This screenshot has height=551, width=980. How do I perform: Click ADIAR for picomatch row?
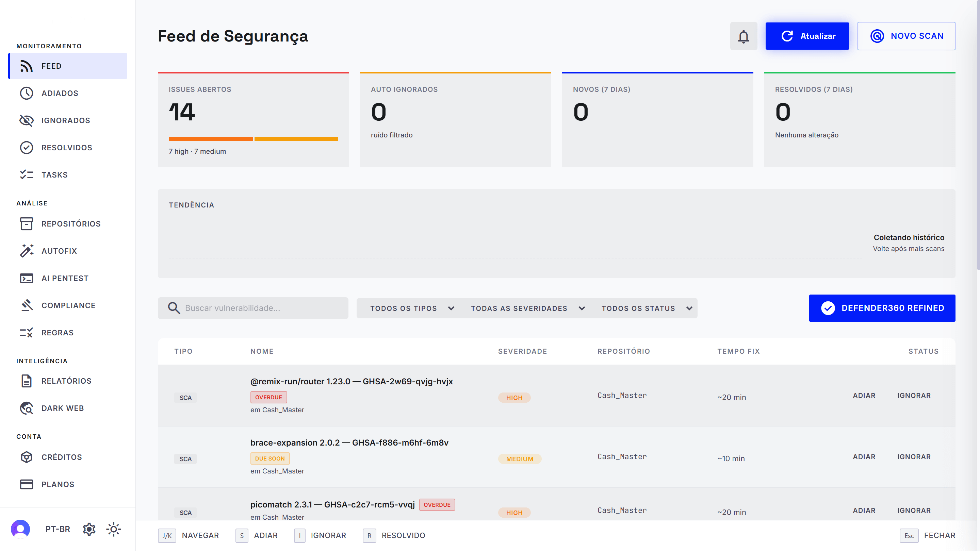pyautogui.click(x=864, y=510)
